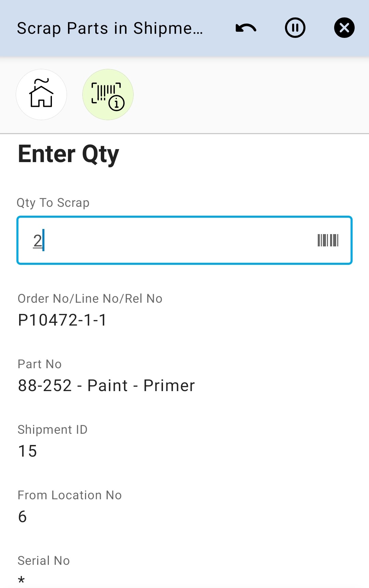
Task: Click the Enter Qty heading
Action: (x=68, y=154)
